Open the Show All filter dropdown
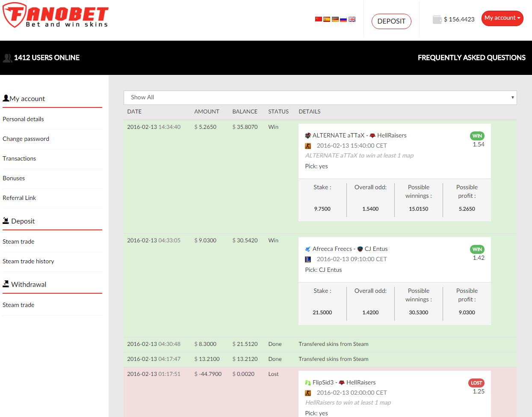This screenshot has height=417, width=532. 320,98
